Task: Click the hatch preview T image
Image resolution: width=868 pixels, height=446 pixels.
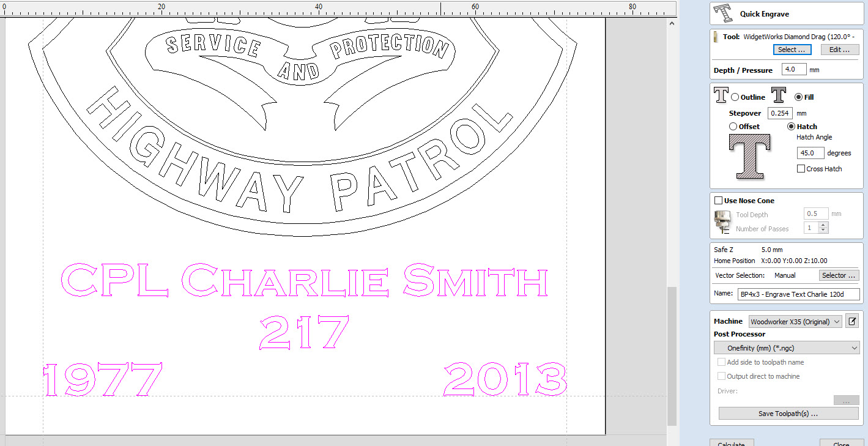Action: (749, 157)
